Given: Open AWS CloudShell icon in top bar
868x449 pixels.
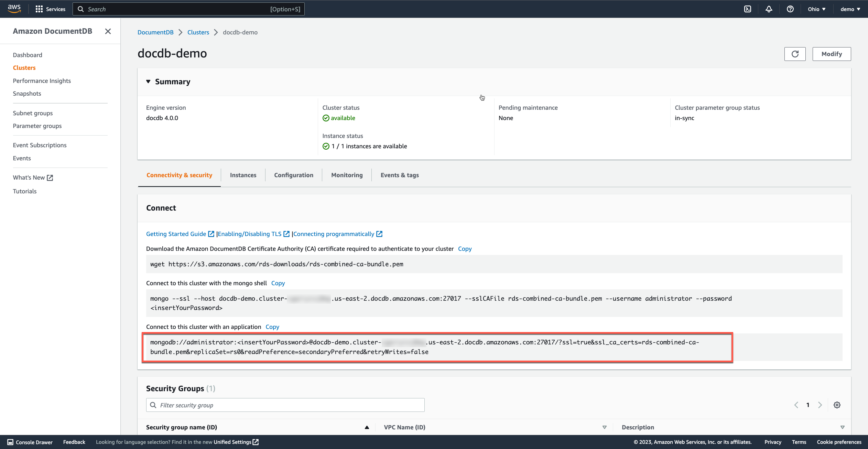Looking at the screenshot, I should 747,9.
